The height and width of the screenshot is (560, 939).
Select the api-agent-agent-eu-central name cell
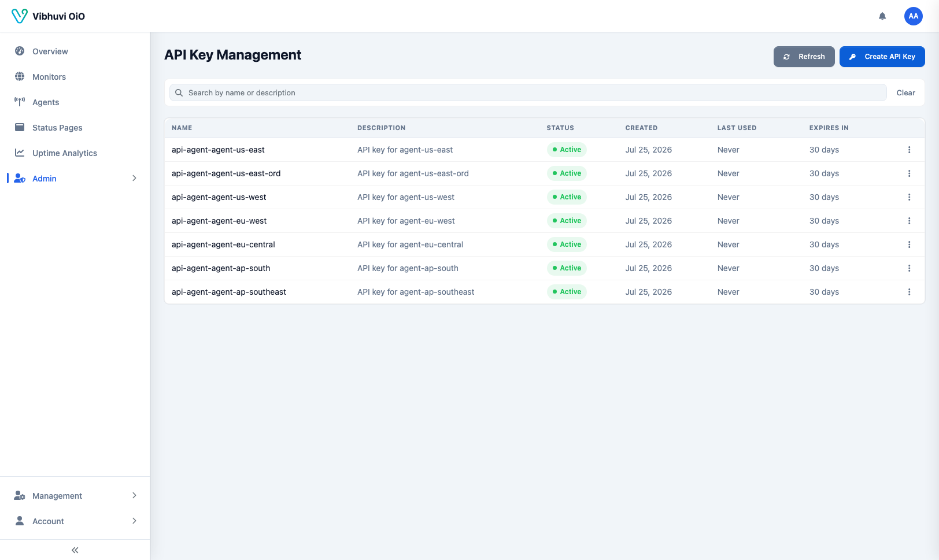(x=223, y=244)
